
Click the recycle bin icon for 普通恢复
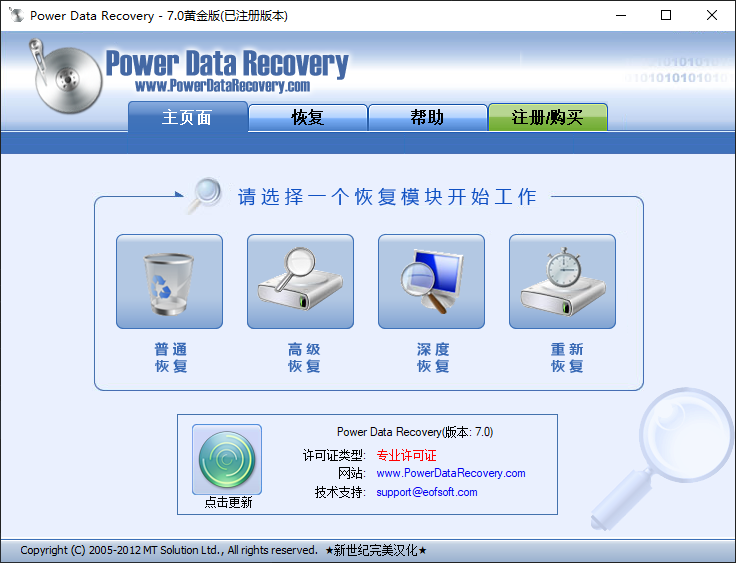pos(169,281)
